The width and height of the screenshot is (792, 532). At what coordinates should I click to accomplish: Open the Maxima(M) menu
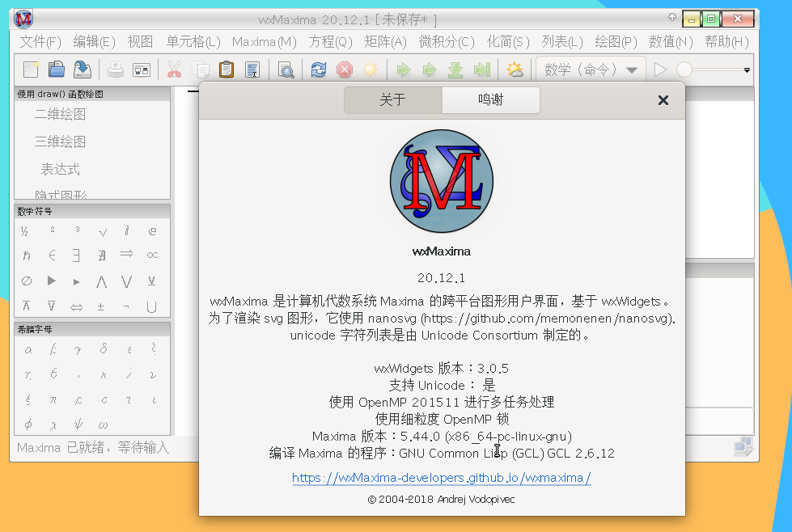coord(265,41)
